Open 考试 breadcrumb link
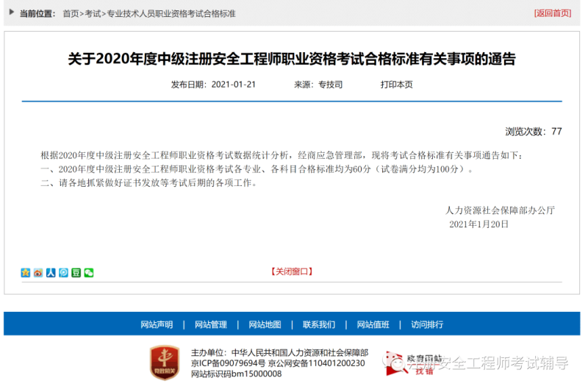The height and width of the screenshot is (389, 588). (93, 13)
